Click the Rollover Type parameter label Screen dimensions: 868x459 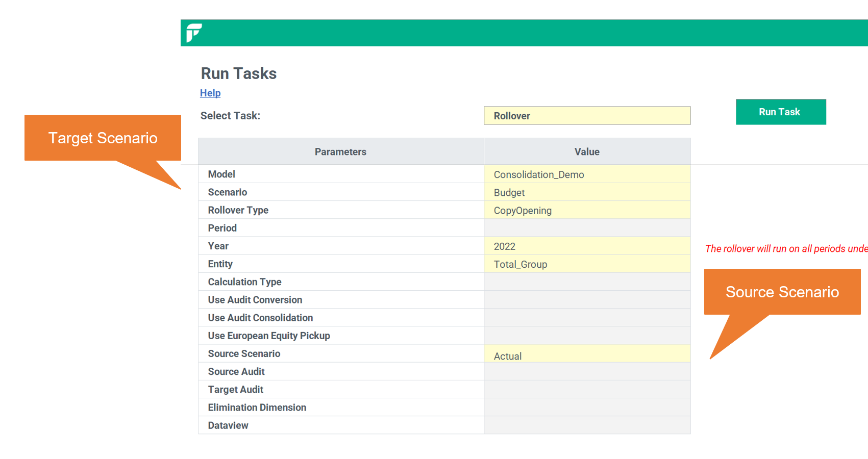tap(238, 210)
